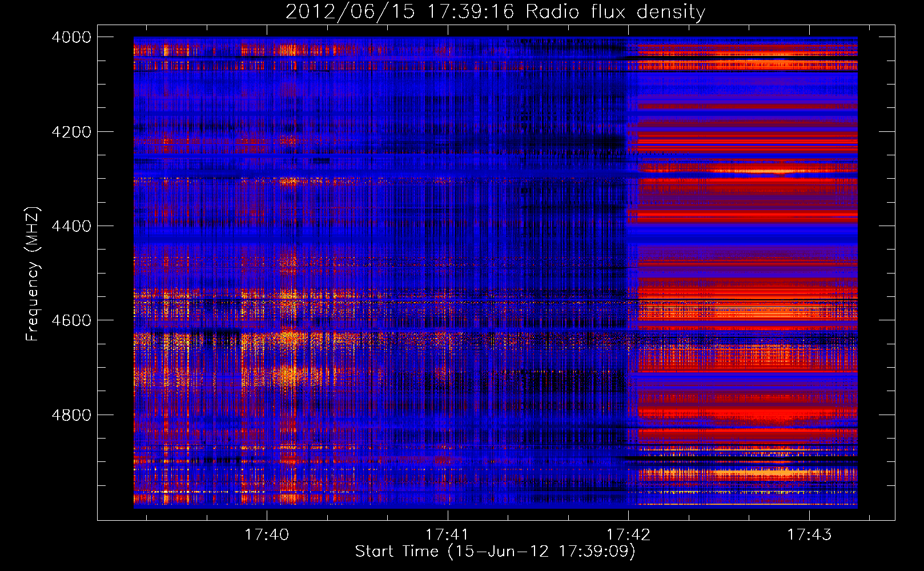Click the '4000' frequency axis label
The image size is (924, 571).
[x=71, y=37]
